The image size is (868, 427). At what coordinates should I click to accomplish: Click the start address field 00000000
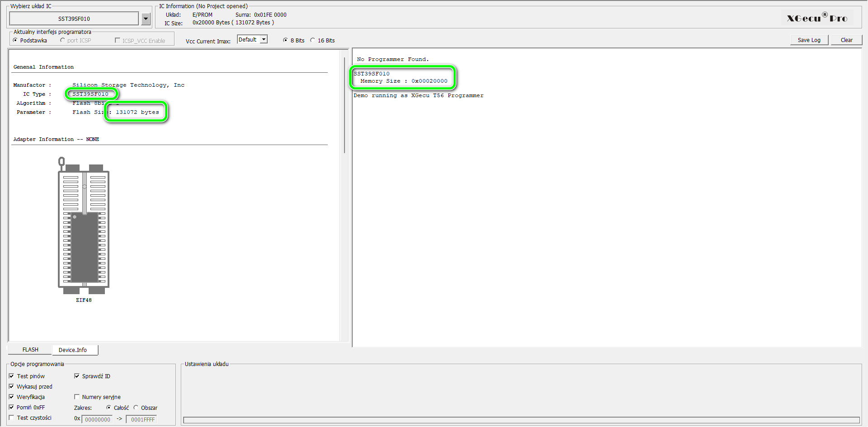point(97,419)
